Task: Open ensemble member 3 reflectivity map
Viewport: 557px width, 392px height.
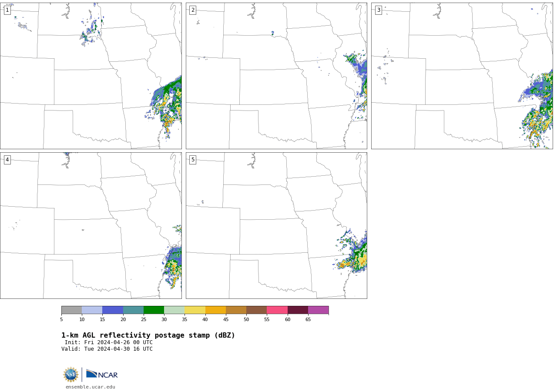Action: pyautogui.click(x=462, y=76)
